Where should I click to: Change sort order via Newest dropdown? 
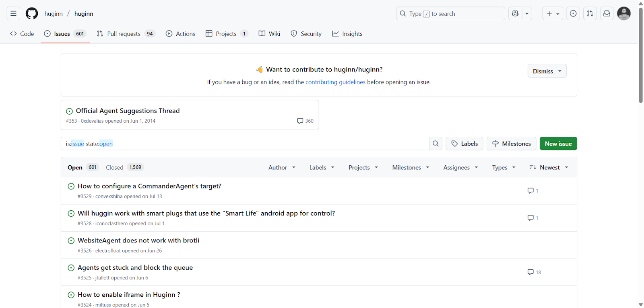click(x=549, y=167)
